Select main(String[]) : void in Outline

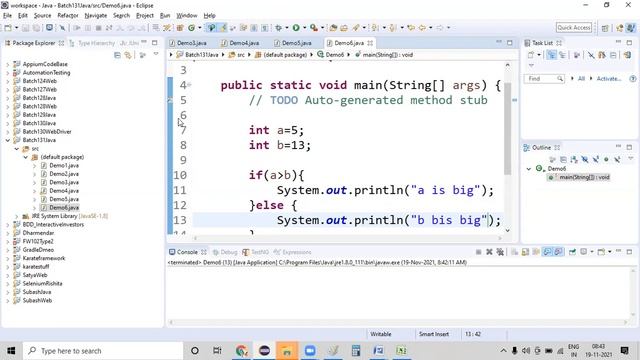coord(580,177)
